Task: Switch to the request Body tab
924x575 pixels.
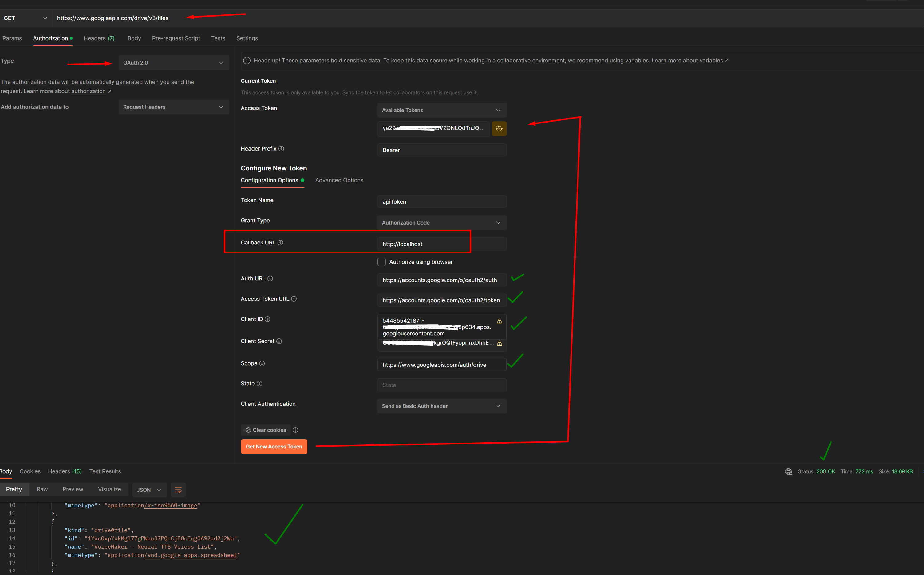Action: 134,38
